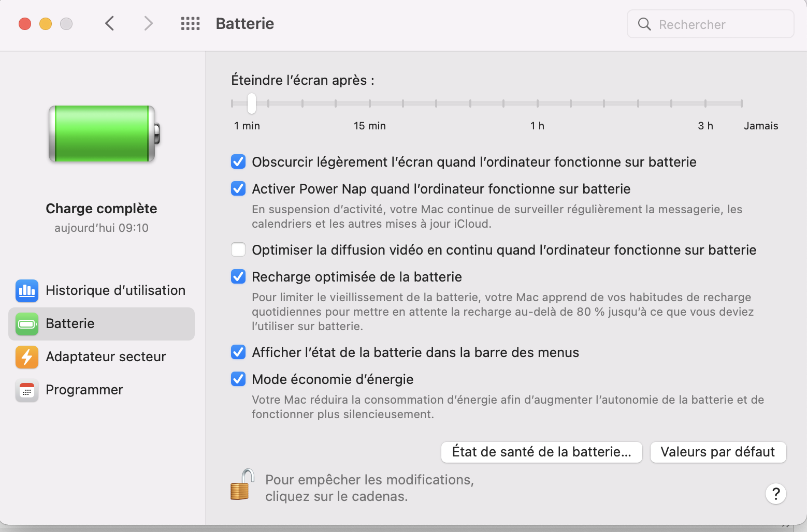
Task: Select Batterie in the sidebar
Action: click(x=102, y=324)
